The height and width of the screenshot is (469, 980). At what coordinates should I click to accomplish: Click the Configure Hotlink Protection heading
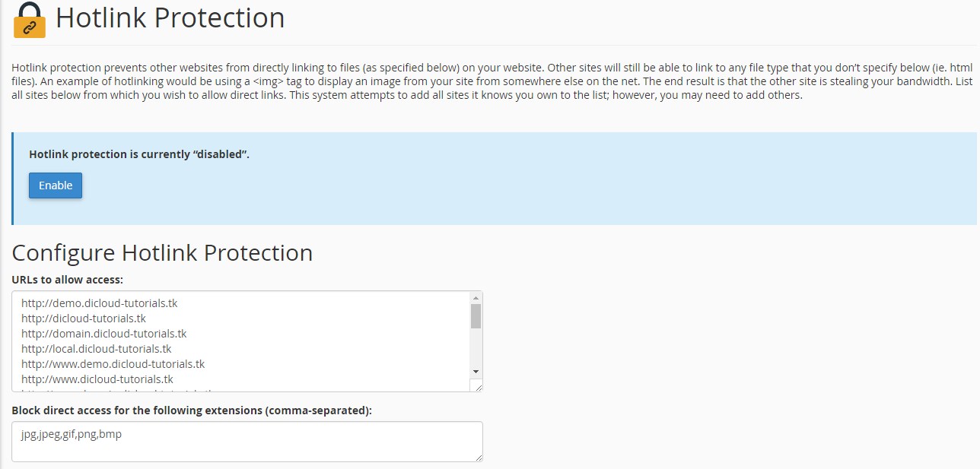[x=161, y=252]
